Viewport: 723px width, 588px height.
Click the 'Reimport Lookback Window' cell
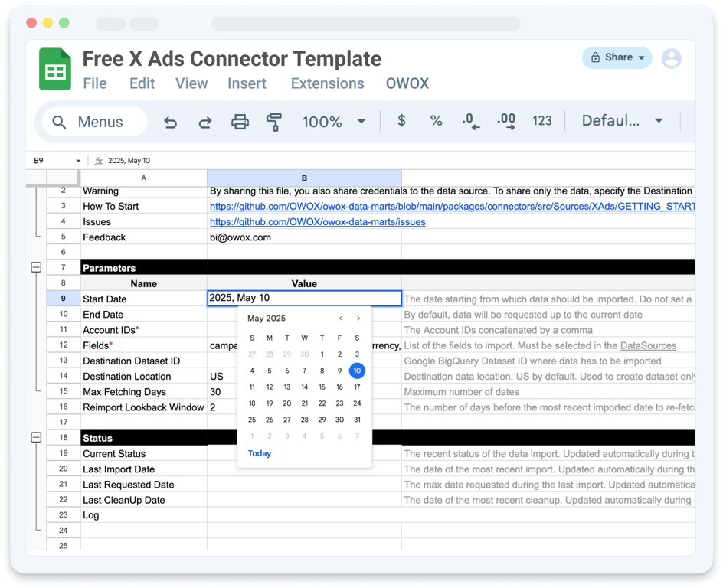pyautogui.click(x=144, y=407)
